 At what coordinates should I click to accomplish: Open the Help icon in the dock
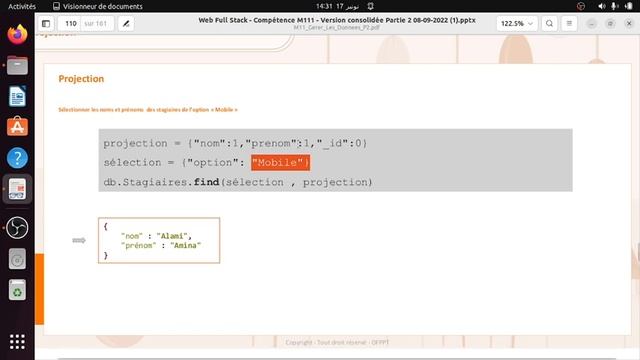[x=17, y=158]
